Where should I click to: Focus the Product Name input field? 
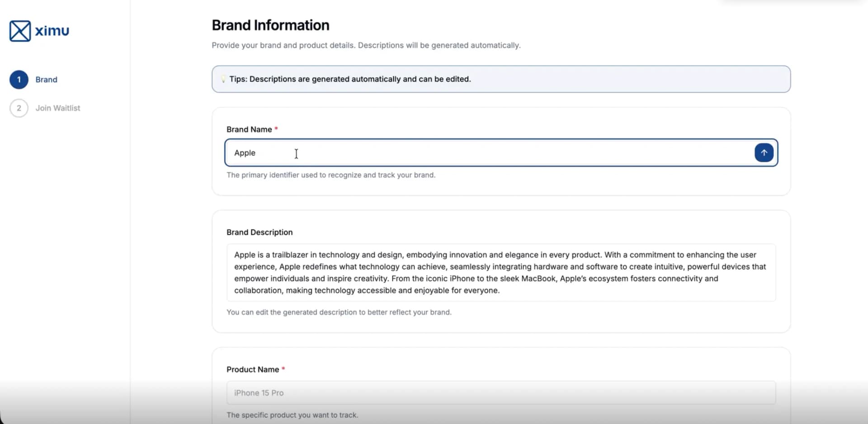[501, 393]
